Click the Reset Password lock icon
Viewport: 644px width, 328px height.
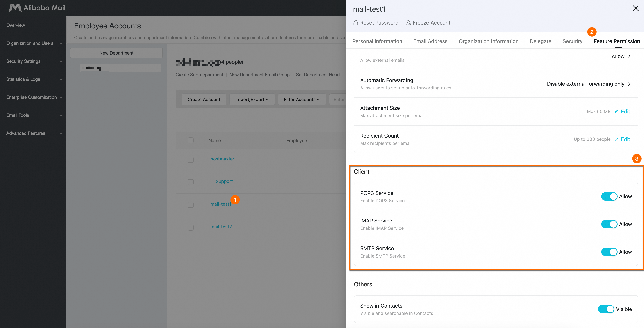pos(356,23)
